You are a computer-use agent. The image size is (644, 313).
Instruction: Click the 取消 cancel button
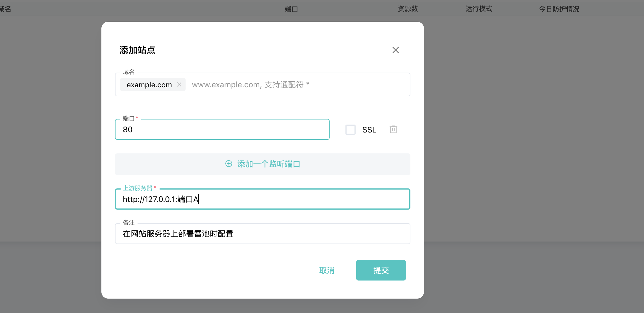[x=327, y=270]
